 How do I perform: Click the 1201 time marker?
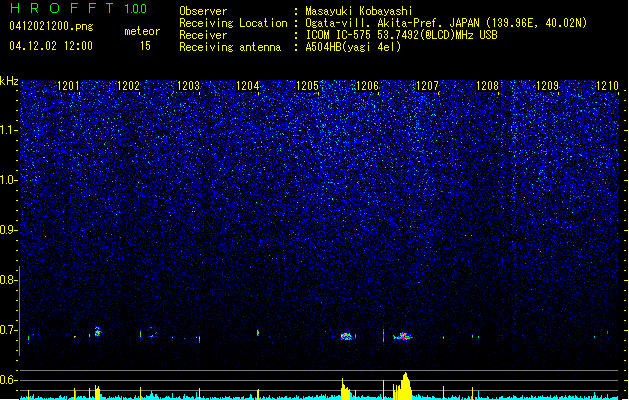pyautogui.click(x=68, y=86)
